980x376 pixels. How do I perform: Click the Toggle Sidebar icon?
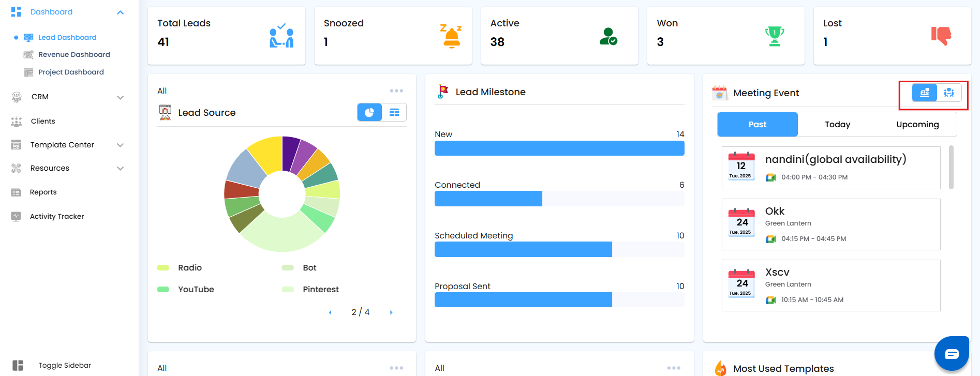click(x=18, y=365)
